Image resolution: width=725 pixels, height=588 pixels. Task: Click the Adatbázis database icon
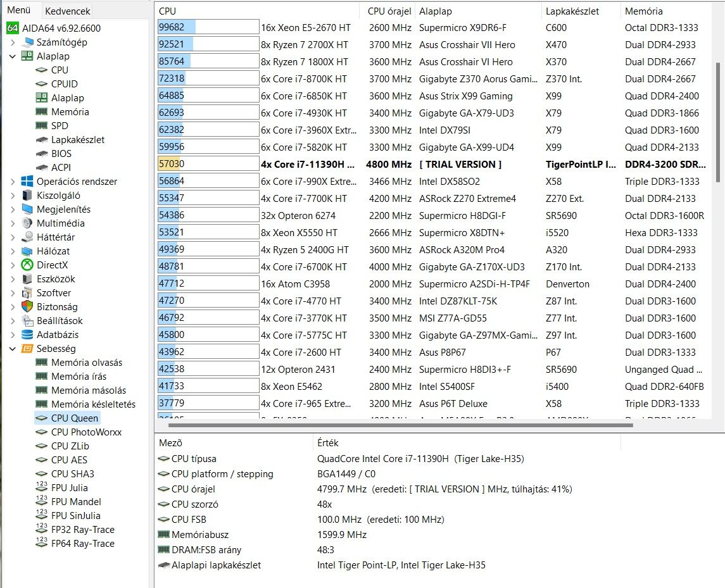click(27, 334)
